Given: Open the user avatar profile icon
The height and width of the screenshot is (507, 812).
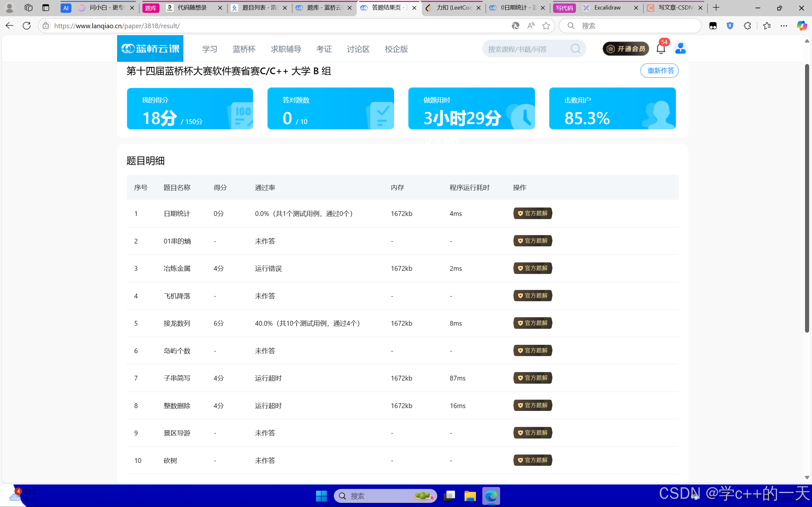Looking at the screenshot, I should click(x=680, y=49).
